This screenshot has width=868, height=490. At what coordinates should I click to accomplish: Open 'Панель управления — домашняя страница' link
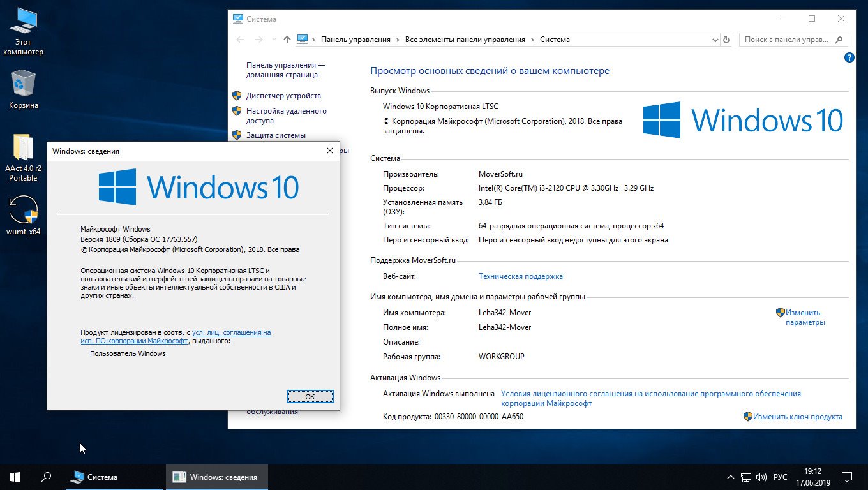[286, 70]
